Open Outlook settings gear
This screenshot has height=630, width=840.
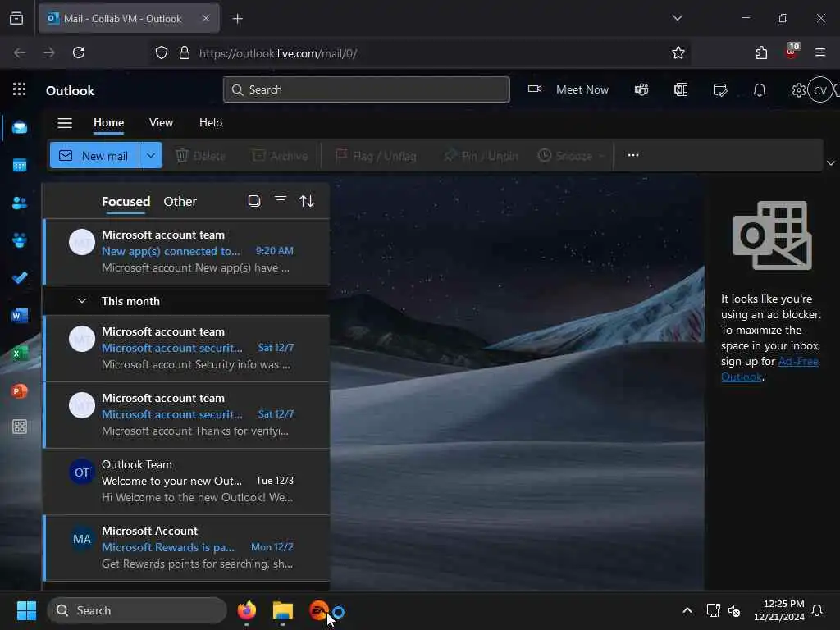click(x=798, y=90)
